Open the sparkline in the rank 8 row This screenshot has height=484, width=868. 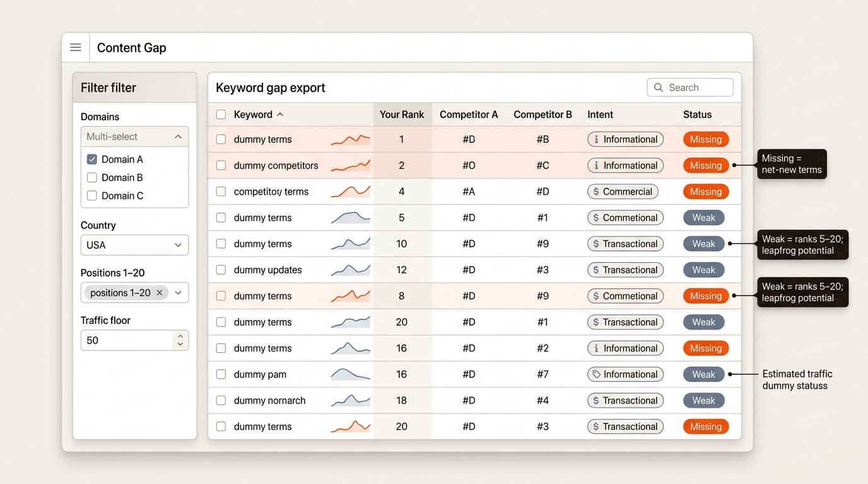351,296
